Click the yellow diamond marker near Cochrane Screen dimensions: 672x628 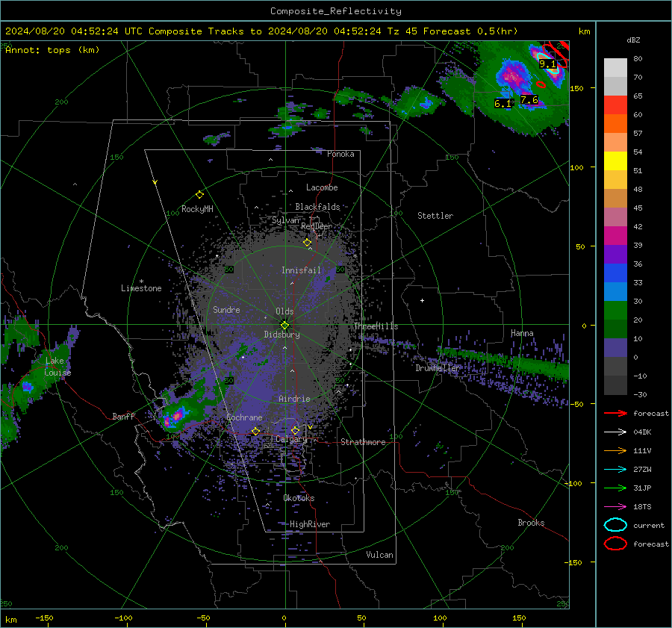[255, 432]
